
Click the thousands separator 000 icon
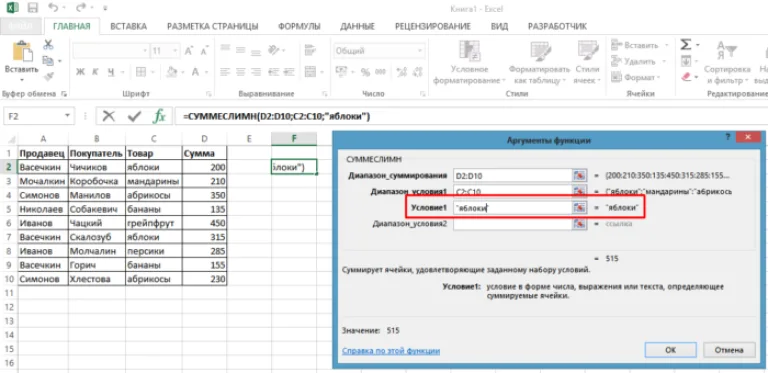pos(381,72)
